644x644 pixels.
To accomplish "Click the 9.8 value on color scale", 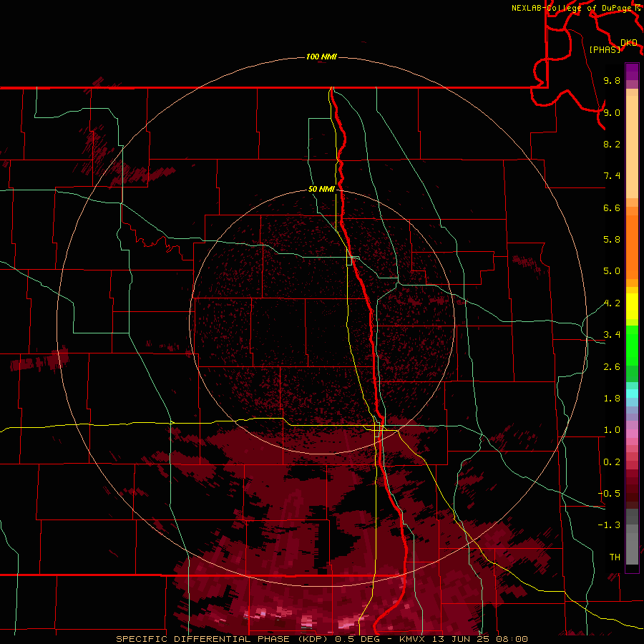I will point(612,80).
